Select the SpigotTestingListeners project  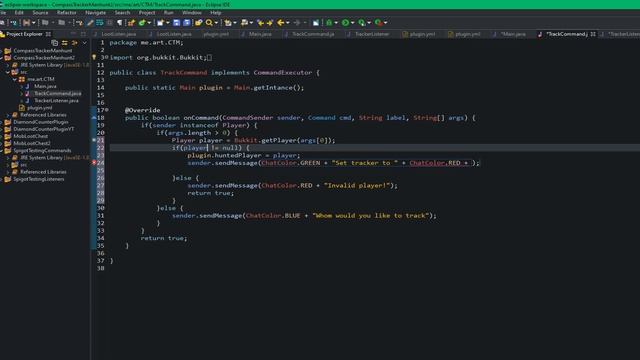coord(38,179)
